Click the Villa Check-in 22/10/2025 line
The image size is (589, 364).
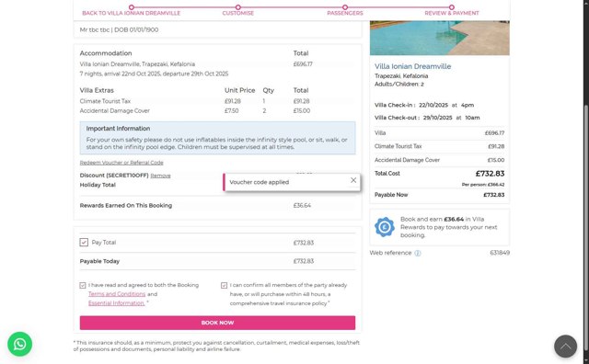coord(424,105)
